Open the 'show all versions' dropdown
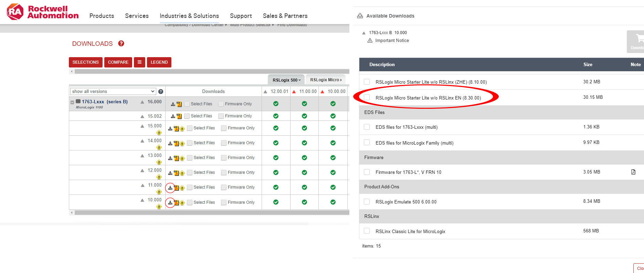The width and height of the screenshot is (644, 273). click(113, 91)
